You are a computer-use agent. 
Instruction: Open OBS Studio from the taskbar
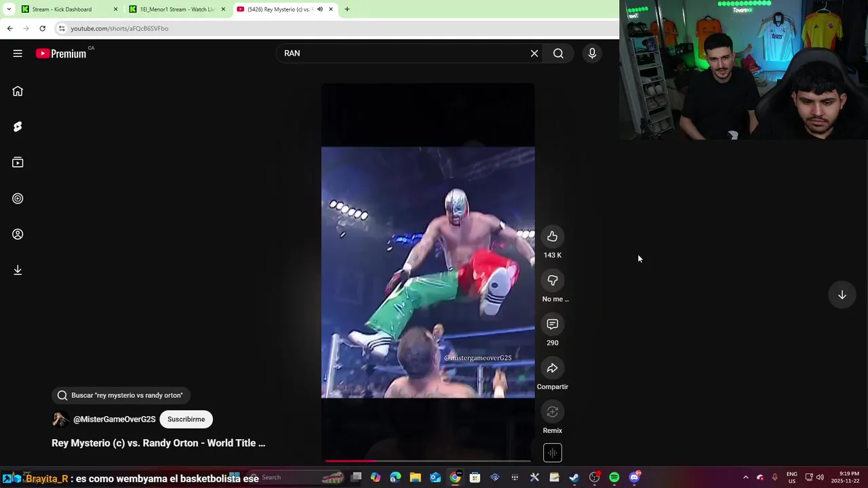click(x=594, y=477)
